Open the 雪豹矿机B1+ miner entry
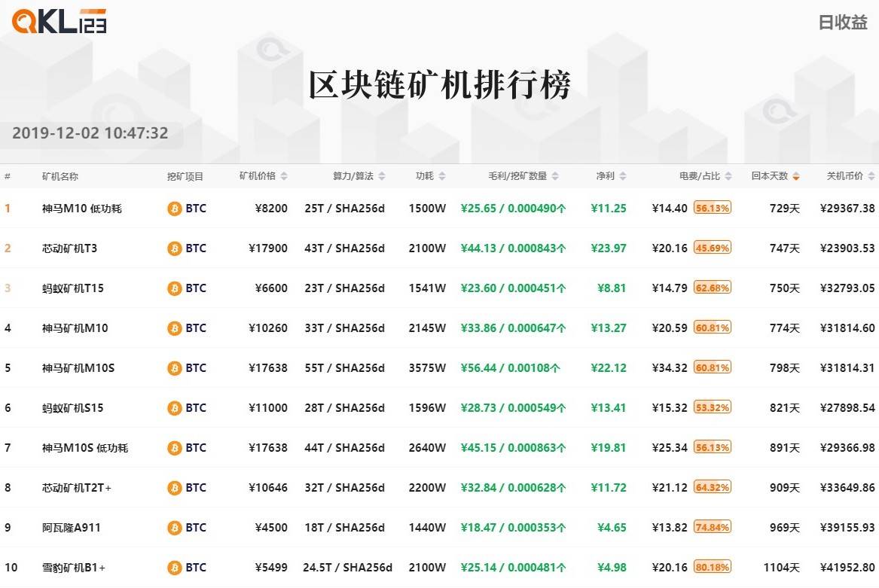This screenshot has width=879, height=588. (x=74, y=568)
